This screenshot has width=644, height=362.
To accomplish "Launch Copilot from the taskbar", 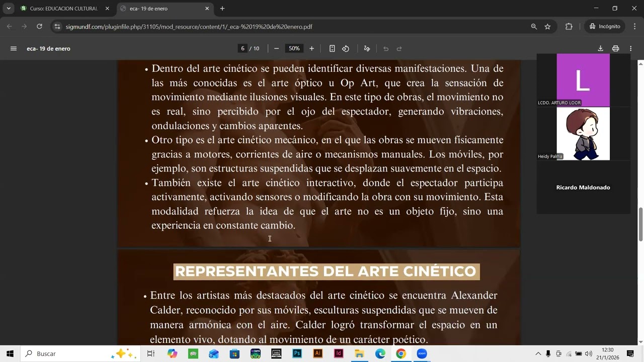I will 173,353.
